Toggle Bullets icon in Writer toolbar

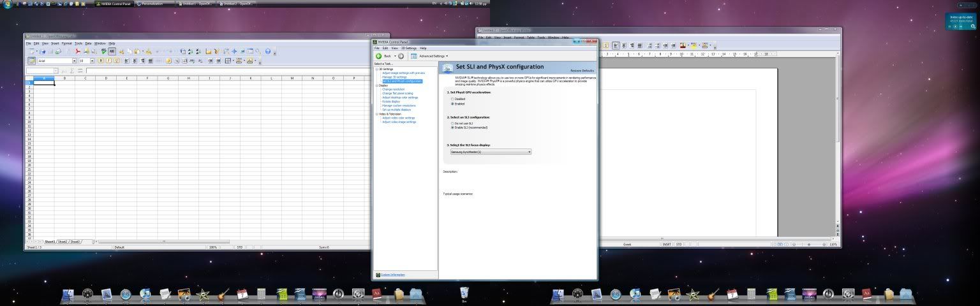coord(658,46)
